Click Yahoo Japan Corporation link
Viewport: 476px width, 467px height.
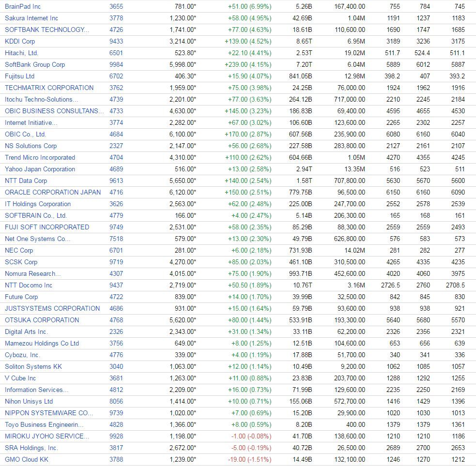point(40,169)
